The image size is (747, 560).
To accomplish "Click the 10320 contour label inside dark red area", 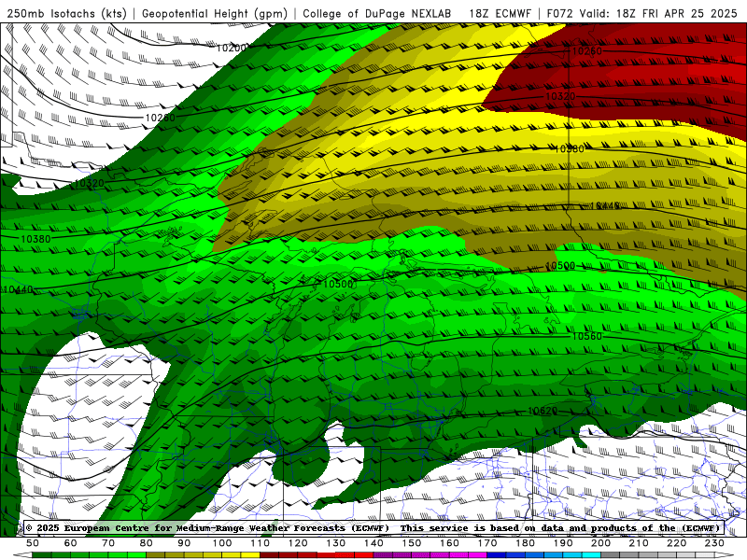I will 560,96.
